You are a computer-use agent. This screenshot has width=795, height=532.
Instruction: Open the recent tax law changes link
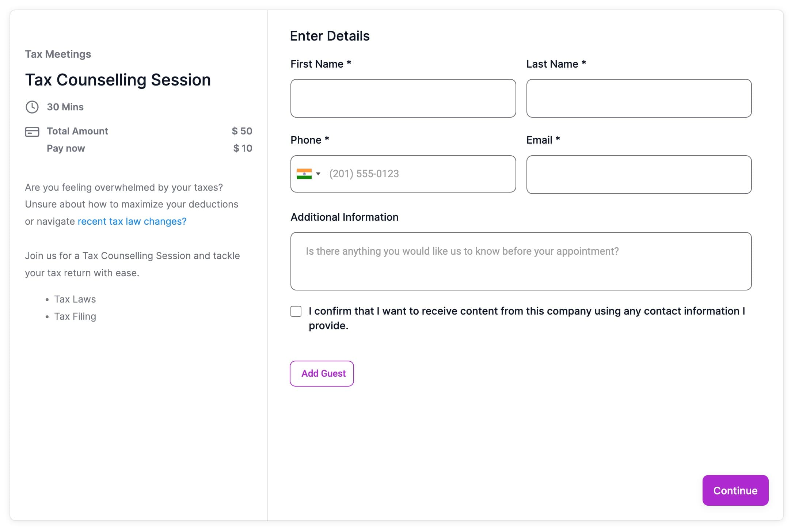pos(132,221)
